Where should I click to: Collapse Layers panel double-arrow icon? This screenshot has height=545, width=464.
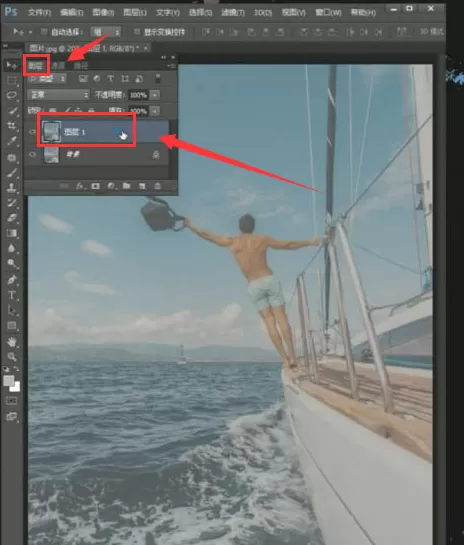point(163,57)
